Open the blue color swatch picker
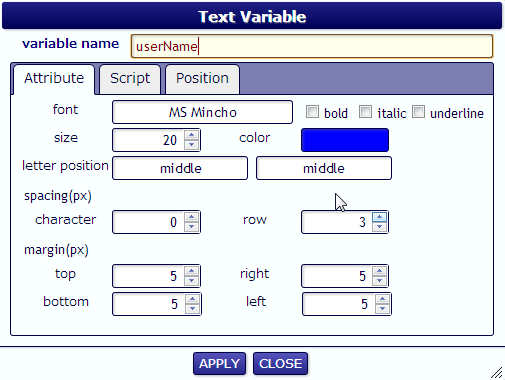505x380 pixels. click(x=345, y=140)
